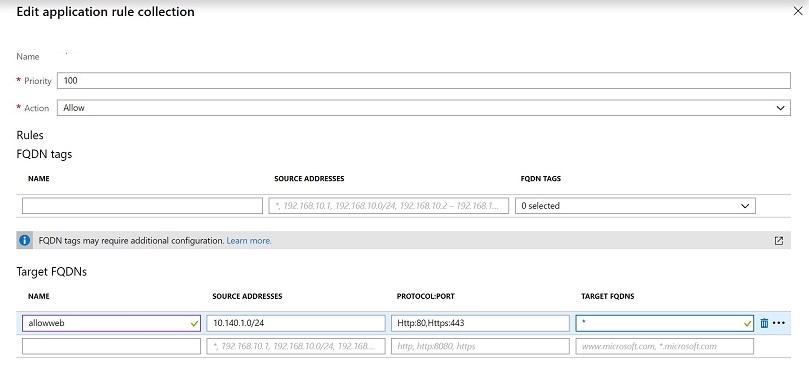Follow the Learn more link
809x386 pixels.
(249, 241)
